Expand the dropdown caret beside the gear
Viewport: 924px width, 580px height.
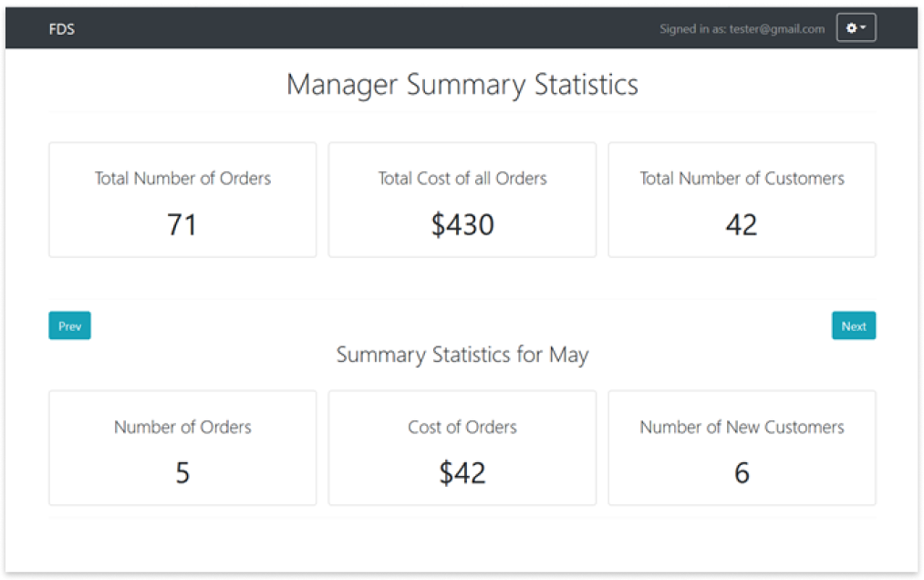(863, 28)
